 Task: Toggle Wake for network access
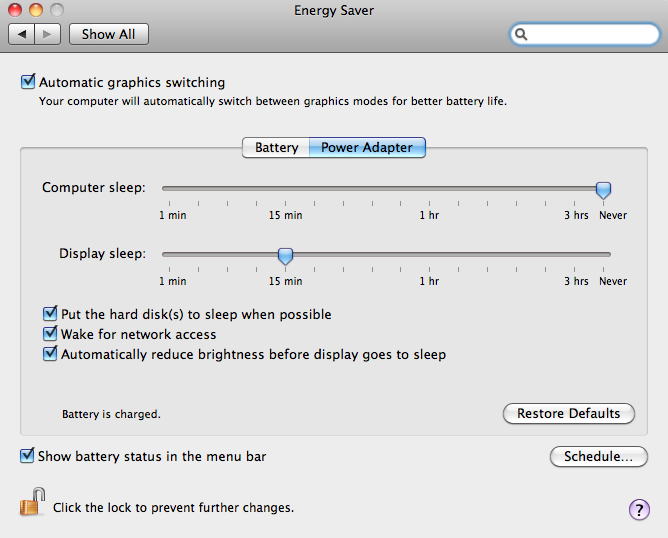pyautogui.click(x=50, y=333)
